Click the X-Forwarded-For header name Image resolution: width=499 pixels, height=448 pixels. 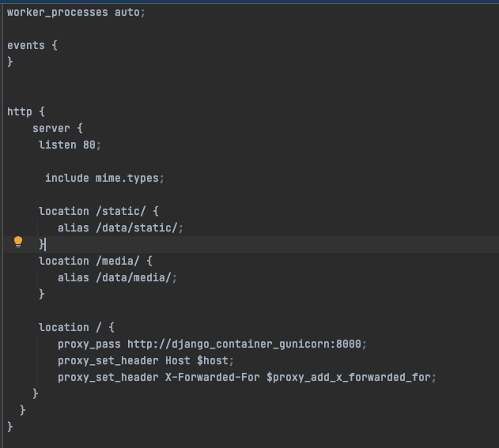pos(212,377)
